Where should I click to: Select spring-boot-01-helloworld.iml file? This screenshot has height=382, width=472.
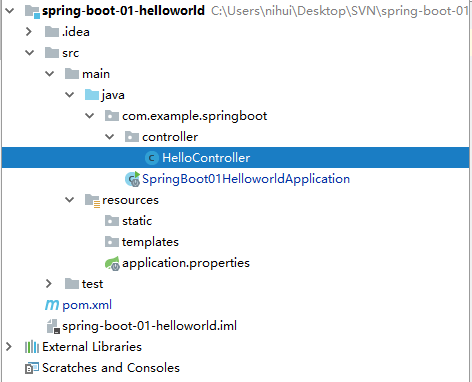pos(149,326)
